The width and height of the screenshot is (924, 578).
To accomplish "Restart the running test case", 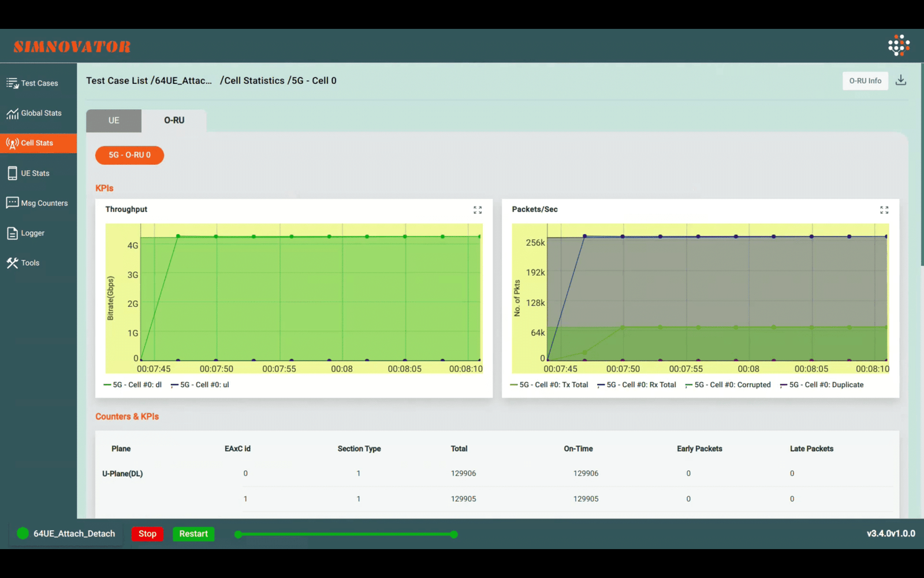I will pyautogui.click(x=193, y=533).
